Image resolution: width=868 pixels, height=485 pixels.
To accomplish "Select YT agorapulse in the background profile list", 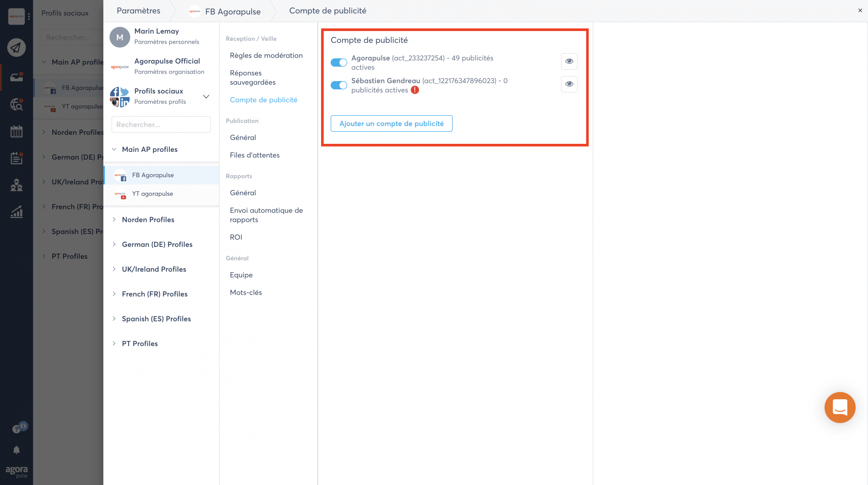I will tap(69, 106).
